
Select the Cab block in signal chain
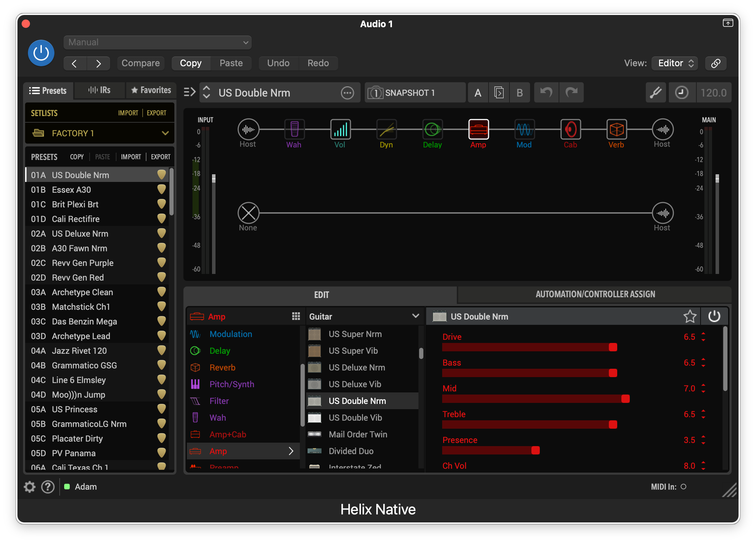570,129
